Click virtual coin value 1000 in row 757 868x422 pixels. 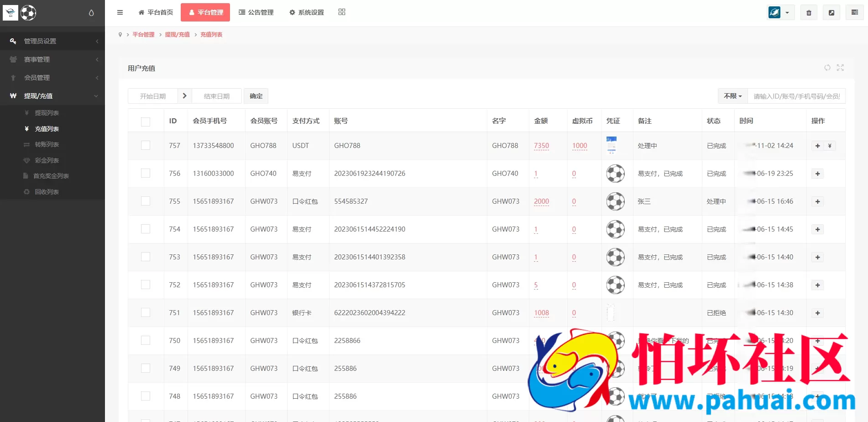[x=580, y=146]
